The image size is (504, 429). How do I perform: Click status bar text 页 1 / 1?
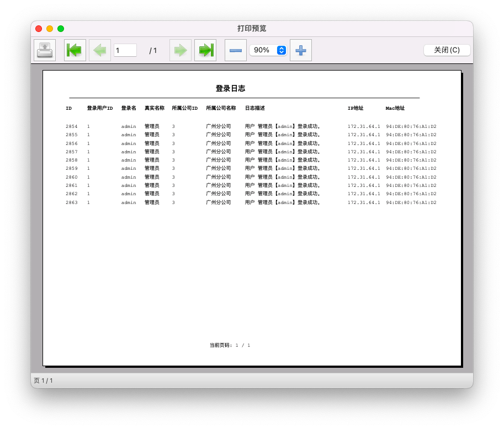pyautogui.click(x=44, y=380)
